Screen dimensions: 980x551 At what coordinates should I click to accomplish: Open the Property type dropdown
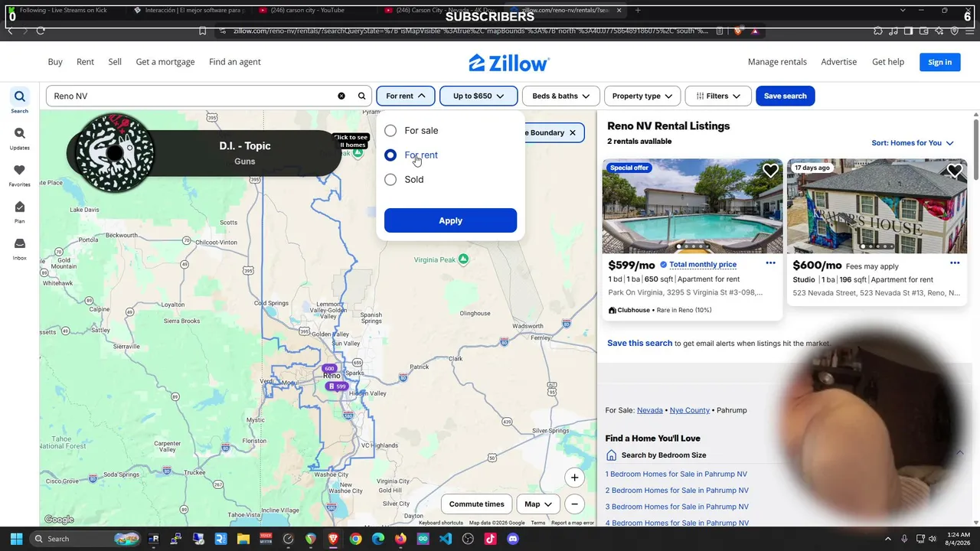pos(642,96)
